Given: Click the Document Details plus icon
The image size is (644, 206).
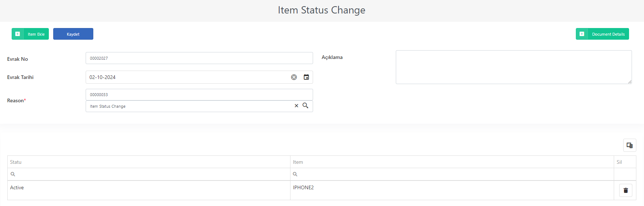Looking at the screenshot, I should coord(582,34).
